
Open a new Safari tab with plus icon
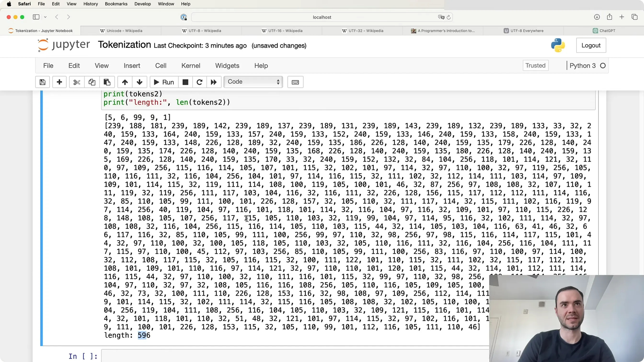(x=622, y=17)
